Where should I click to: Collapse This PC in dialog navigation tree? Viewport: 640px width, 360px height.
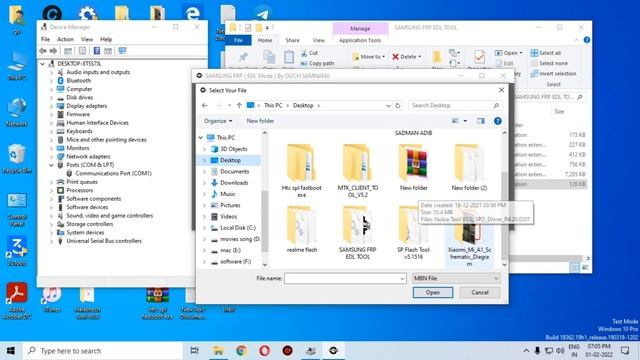tap(201, 138)
